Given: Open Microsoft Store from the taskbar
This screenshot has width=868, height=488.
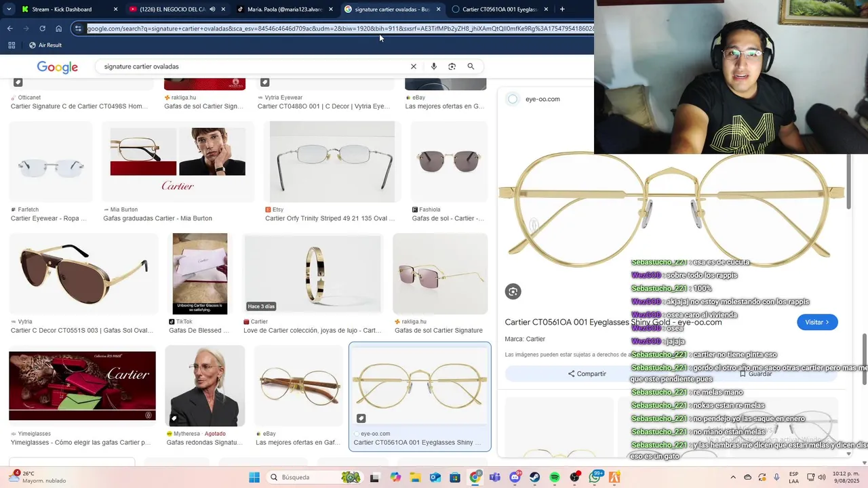Looking at the screenshot, I should coord(455,477).
